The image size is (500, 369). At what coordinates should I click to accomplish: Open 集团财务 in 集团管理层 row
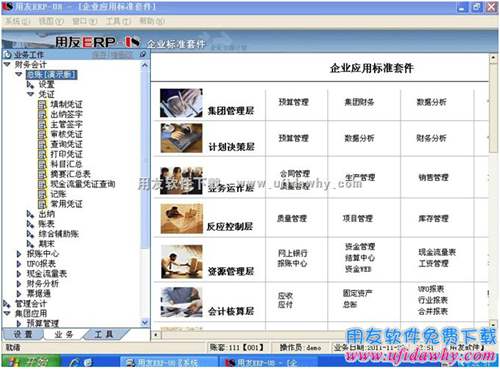(359, 102)
